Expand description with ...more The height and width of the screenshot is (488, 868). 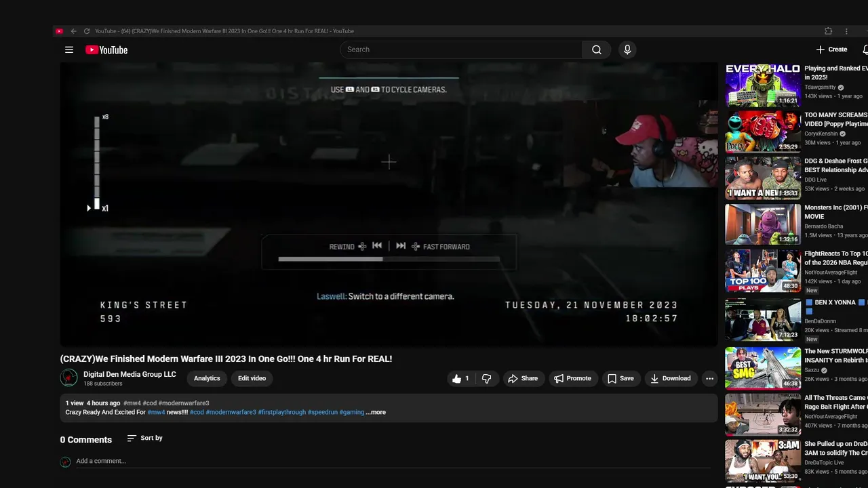point(376,412)
